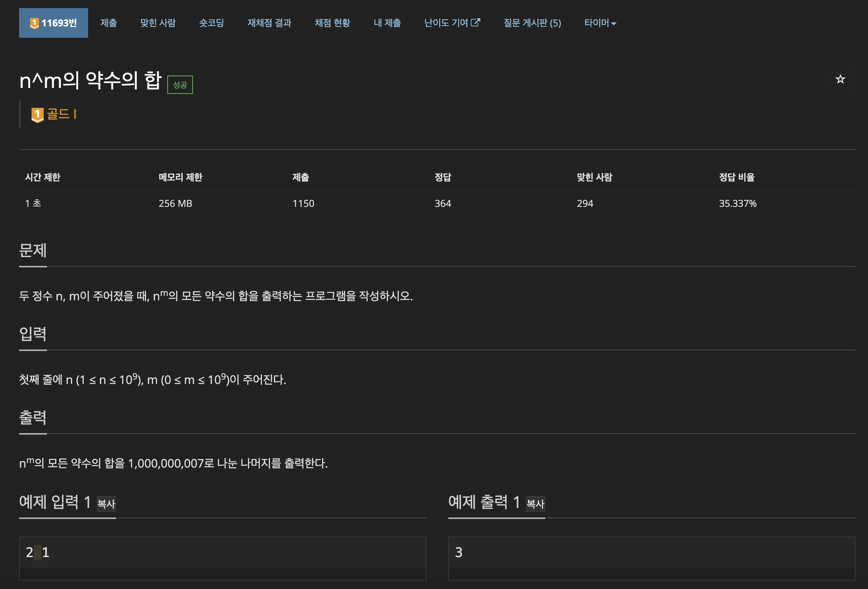
Task: Go to the 숏코딩 tab
Action: [x=211, y=23]
